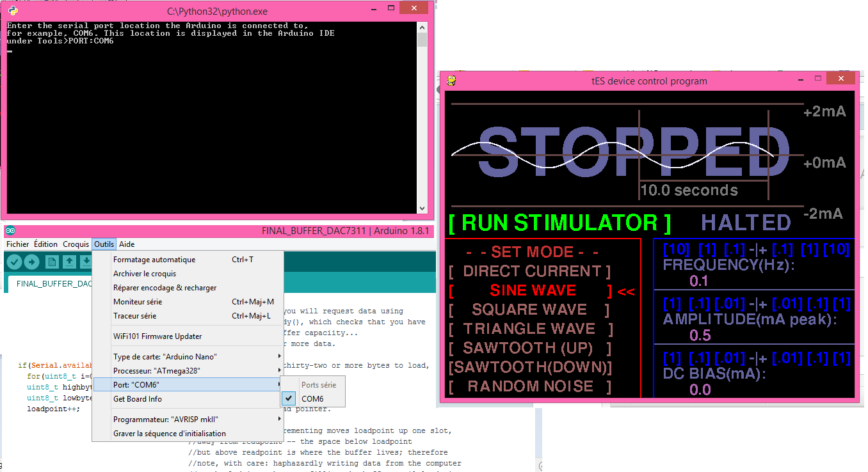
Task: Click the frequency value 0.1
Action: click(700, 281)
